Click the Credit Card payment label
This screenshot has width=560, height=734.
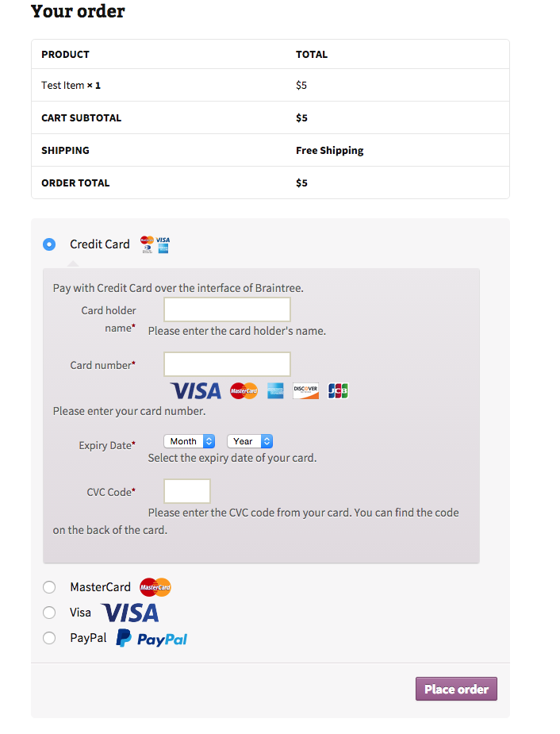100,244
